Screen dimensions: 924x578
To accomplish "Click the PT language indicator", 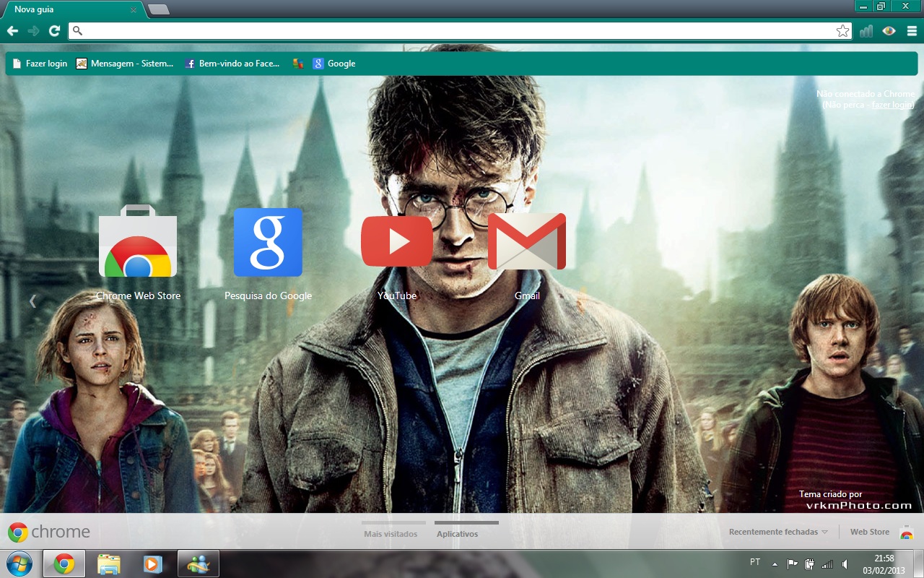I will (x=755, y=561).
